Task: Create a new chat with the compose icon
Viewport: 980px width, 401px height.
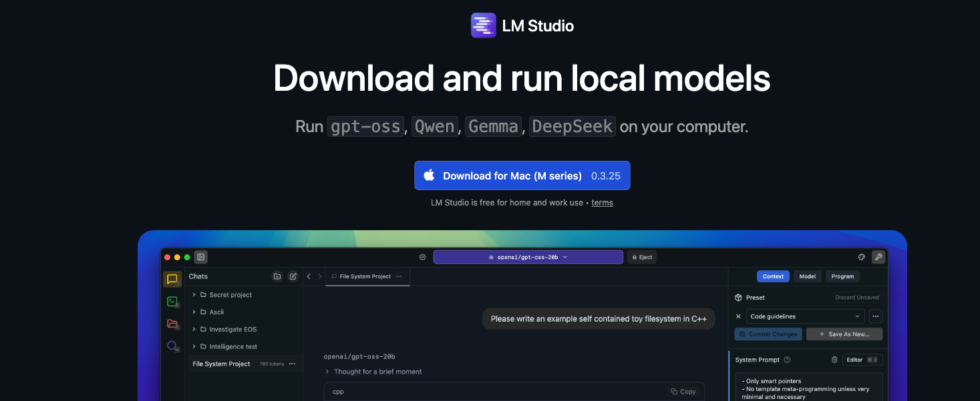Action: pyautogui.click(x=293, y=276)
